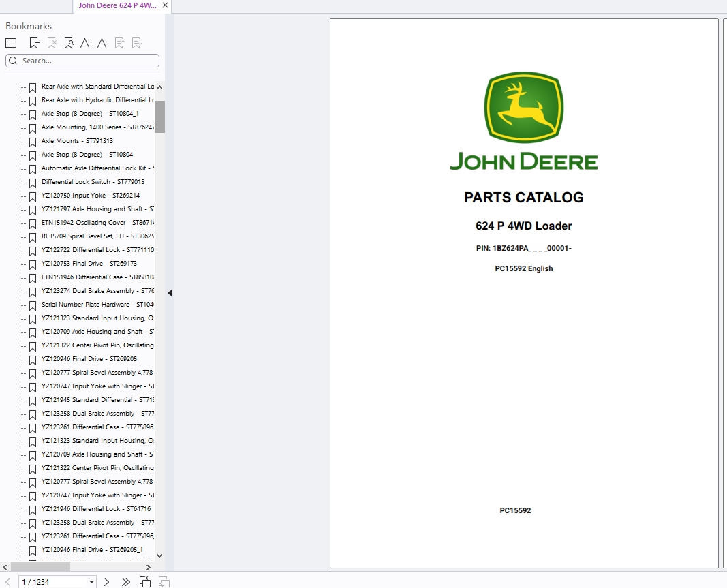
Task: Click in the bookmarks Search field
Action: click(89, 61)
